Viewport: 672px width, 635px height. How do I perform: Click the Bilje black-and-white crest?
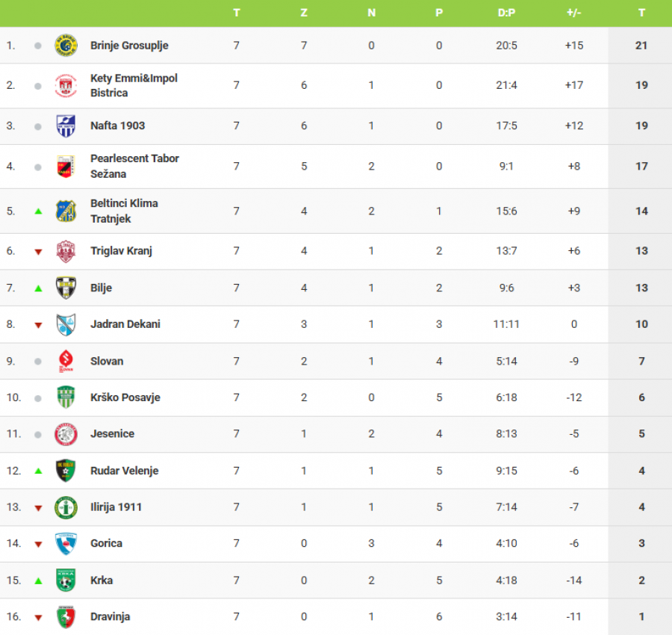coord(66,288)
